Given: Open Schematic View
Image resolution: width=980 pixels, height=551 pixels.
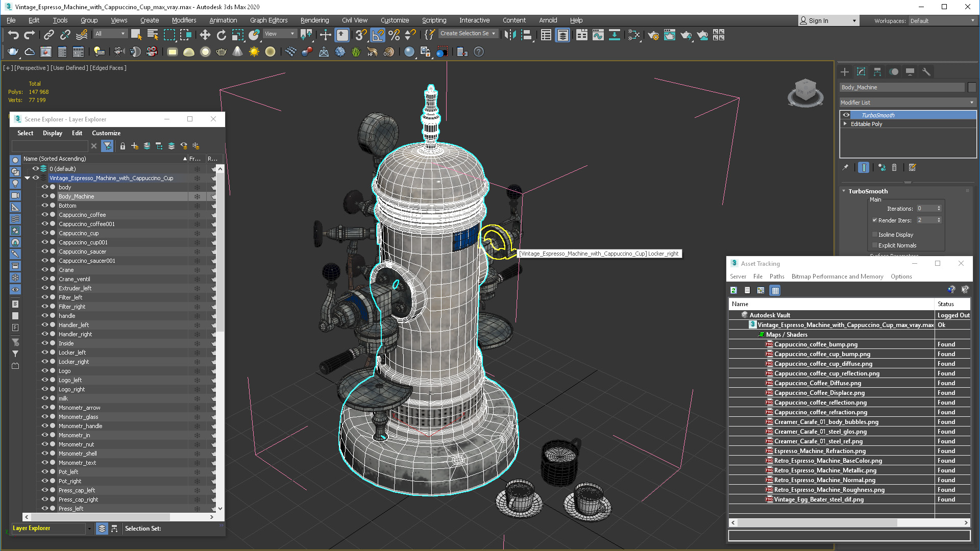Looking at the screenshot, I should [614, 35].
